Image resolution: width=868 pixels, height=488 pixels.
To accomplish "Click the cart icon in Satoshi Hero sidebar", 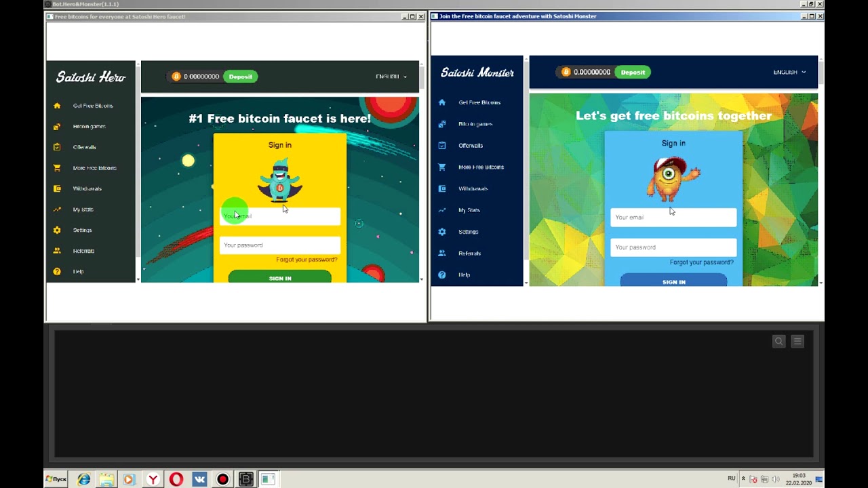I will coord(57,168).
